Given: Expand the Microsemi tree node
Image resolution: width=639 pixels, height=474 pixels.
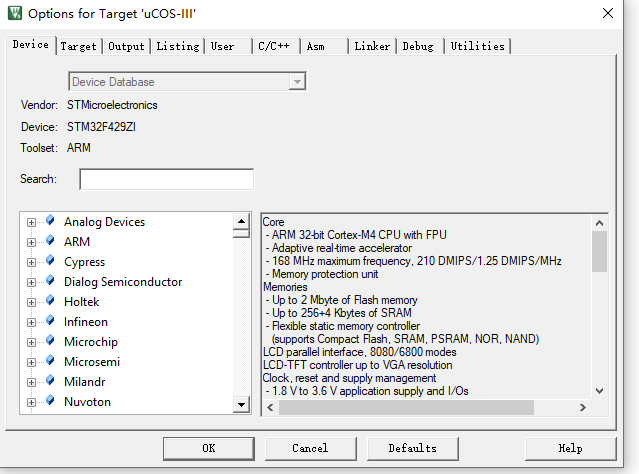Looking at the screenshot, I should pyautogui.click(x=32, y=362).
